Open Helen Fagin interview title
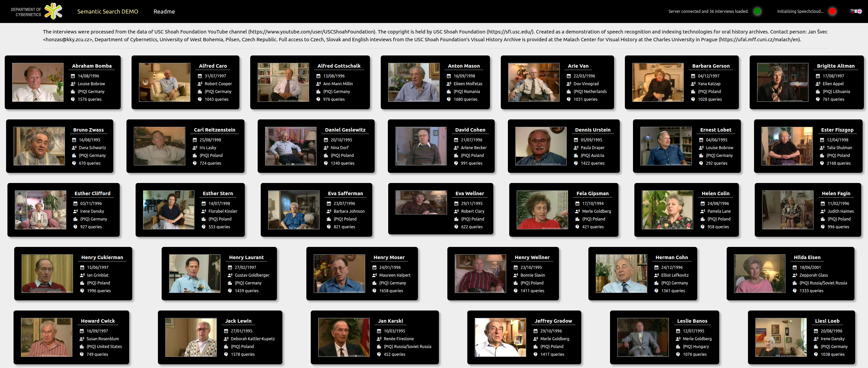The width and height of the screenshot is (868, 368). [x=836, y=193]
